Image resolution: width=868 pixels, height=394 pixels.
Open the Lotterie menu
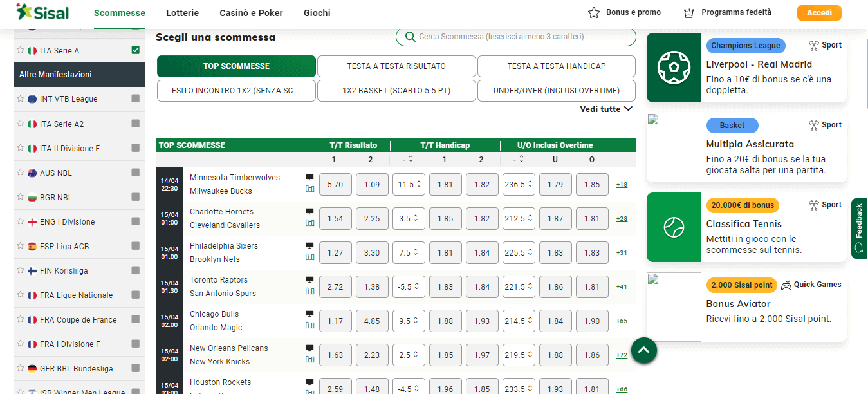point(182,13)
